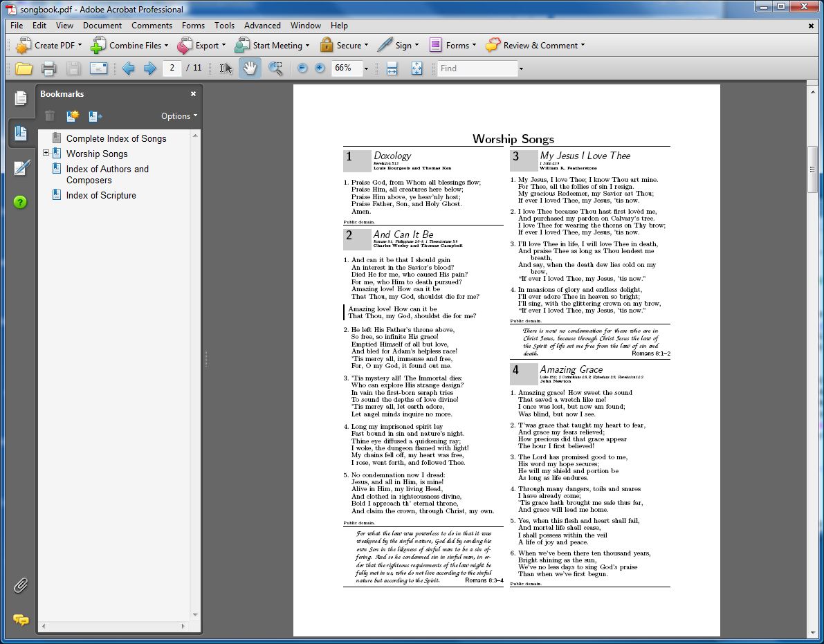
Task: Select the Marquee Zoom tool
Action: [275, 68]
